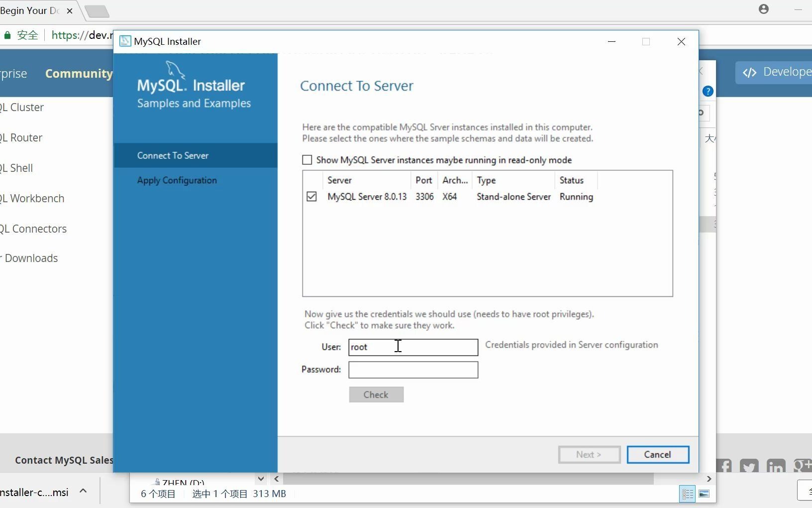
Task: Click the Arch... column header
Action: (x=455, y=180)
